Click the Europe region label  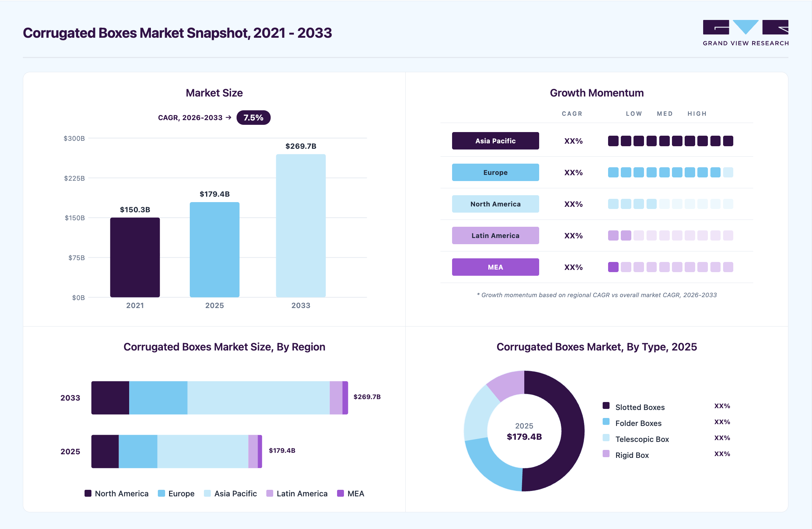495,172
